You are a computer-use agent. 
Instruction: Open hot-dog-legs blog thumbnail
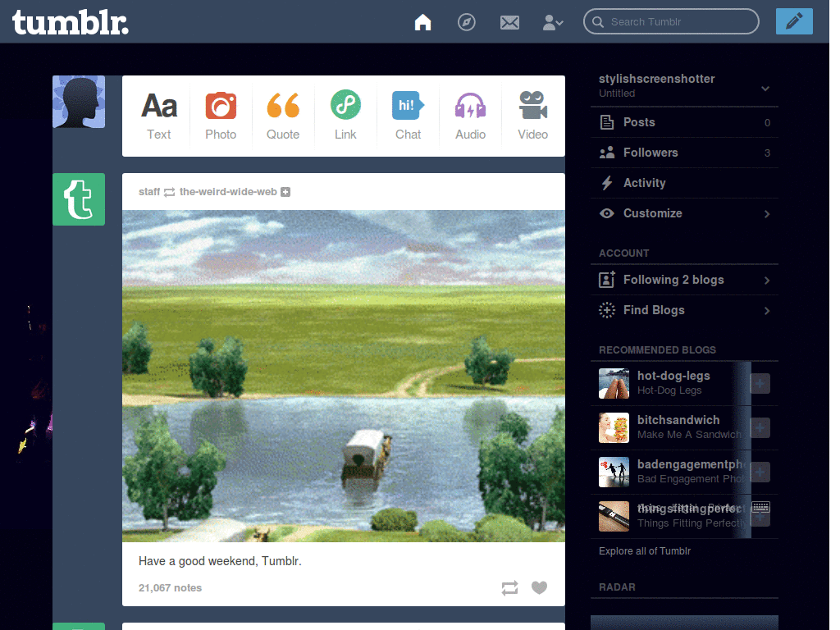pyautogui.click(x=614, y=384)
